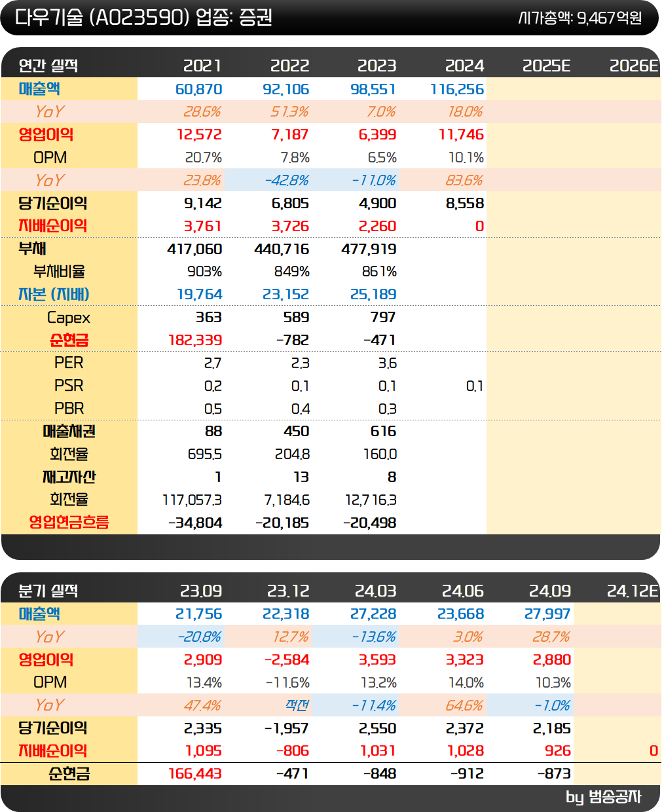Select quarterly net cash '-912'
Screen dimensions: 662x812
click(468, 773)
